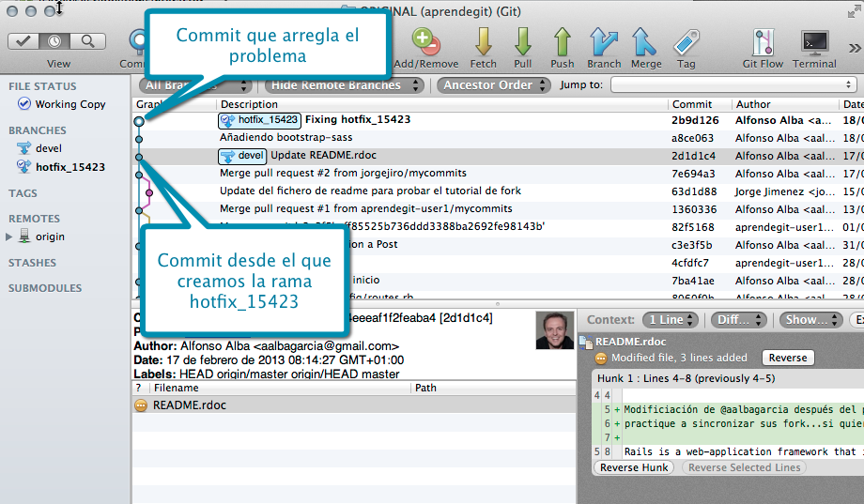Open the Git Flow tool
The height and width of the screenshot is (504, 864).
click(763, 44)
